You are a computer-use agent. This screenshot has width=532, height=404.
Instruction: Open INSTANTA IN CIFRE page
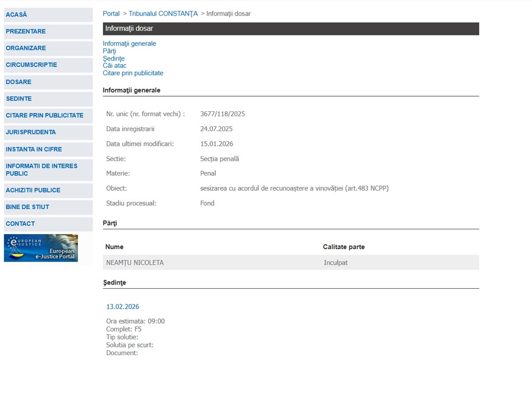(x=48, y=149)
